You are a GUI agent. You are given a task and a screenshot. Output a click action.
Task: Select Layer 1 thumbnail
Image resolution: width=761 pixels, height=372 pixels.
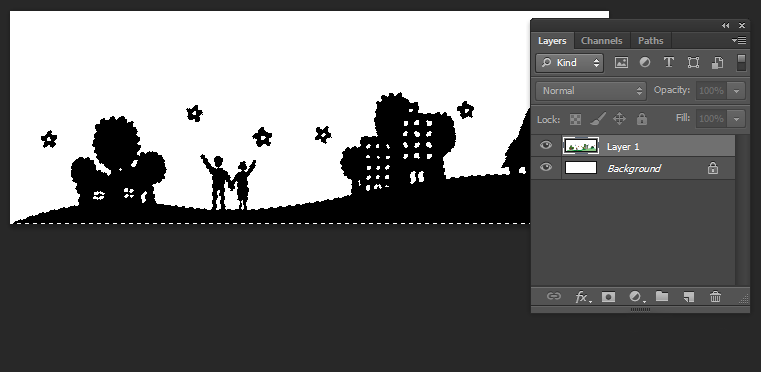tap(581, 146)
